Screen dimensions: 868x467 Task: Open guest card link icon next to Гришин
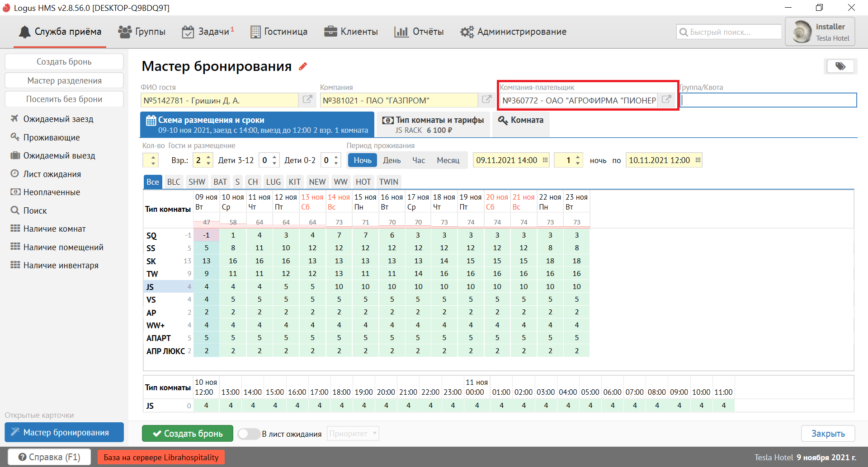(307, 99)
